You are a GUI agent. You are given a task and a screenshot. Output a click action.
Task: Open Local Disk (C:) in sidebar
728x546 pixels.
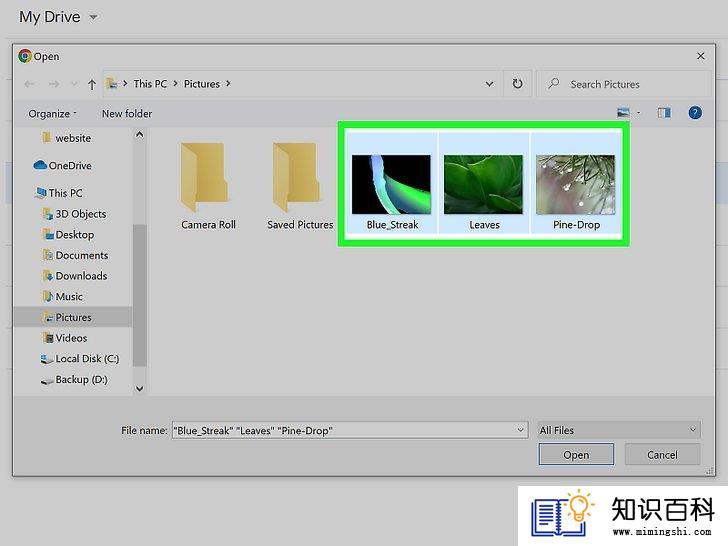[x=80, y=359]
